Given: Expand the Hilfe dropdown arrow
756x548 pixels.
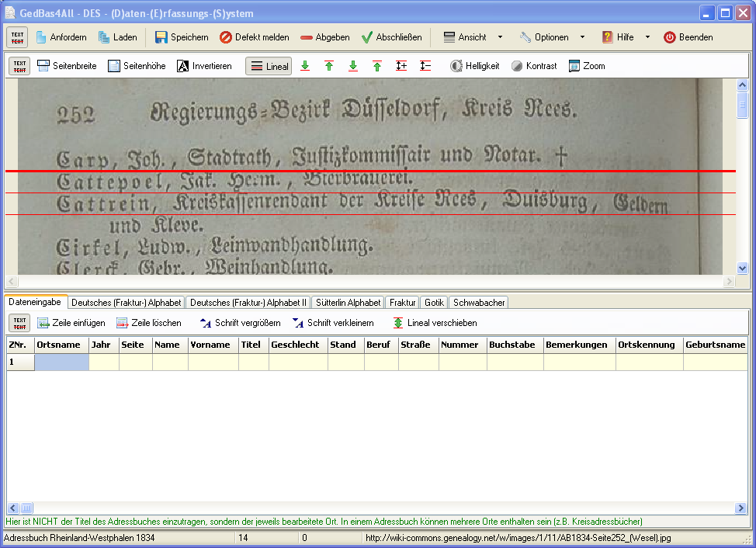Looking at the screenshot, I should (647, 37).
